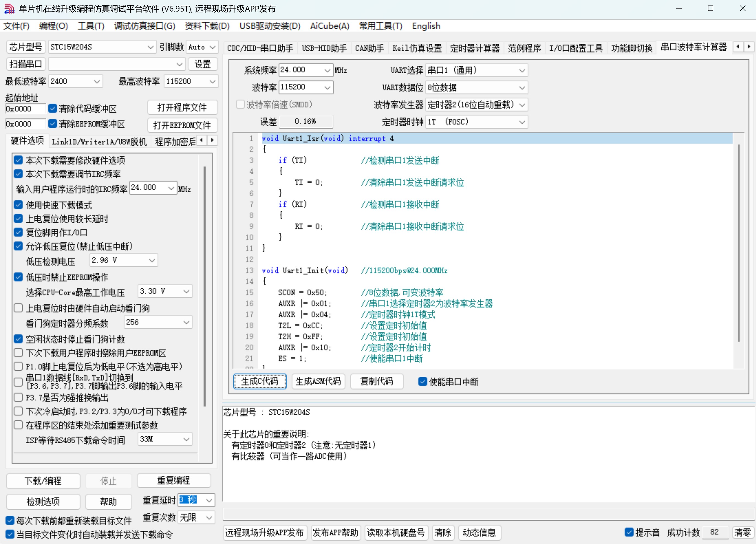Switch to Link1D/Writer1A/U8W脱机 tab

tap(99, 142)
